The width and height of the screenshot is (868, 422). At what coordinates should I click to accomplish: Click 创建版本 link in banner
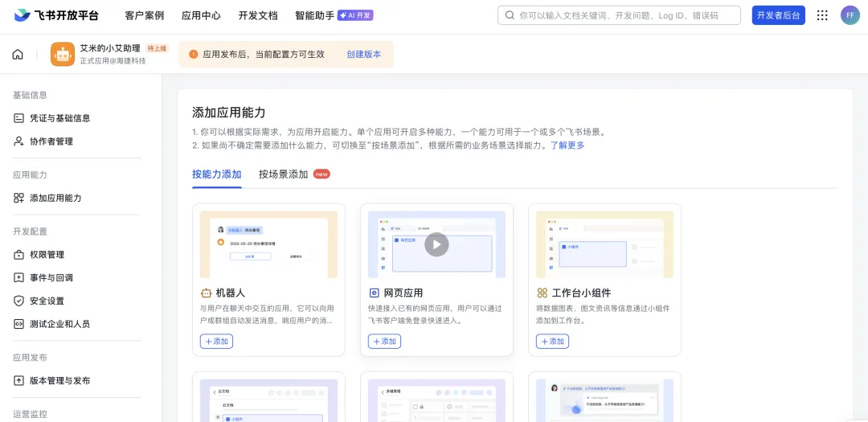click(x=364, y=55)
